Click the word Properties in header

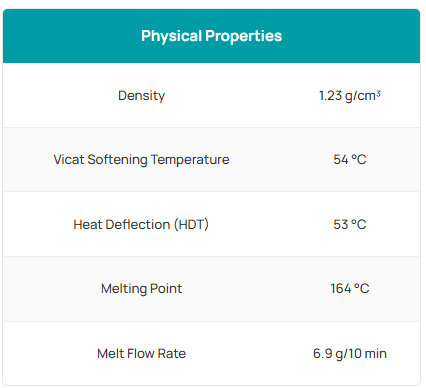coord(244,37)
